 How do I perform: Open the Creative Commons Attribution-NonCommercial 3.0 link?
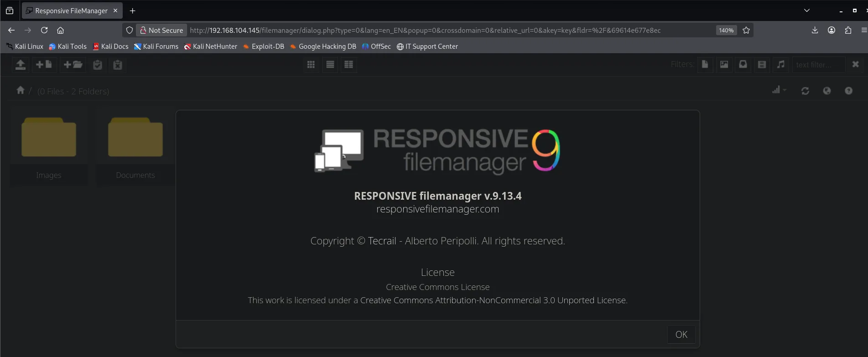[494, 300]
